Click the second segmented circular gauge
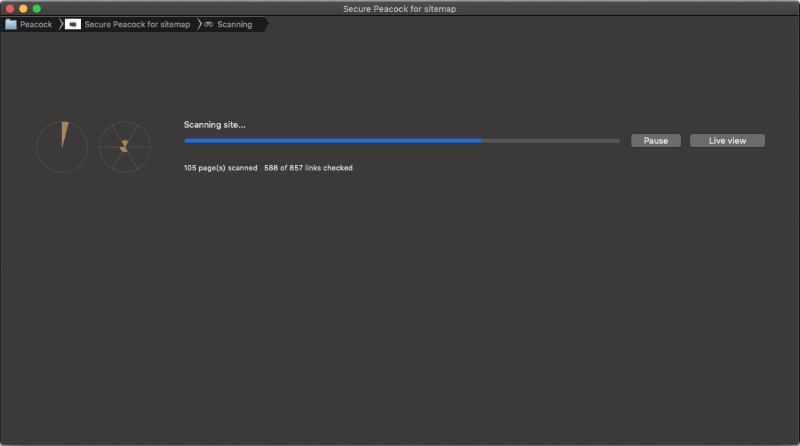800x446 pixels. [x=124, y=147]
